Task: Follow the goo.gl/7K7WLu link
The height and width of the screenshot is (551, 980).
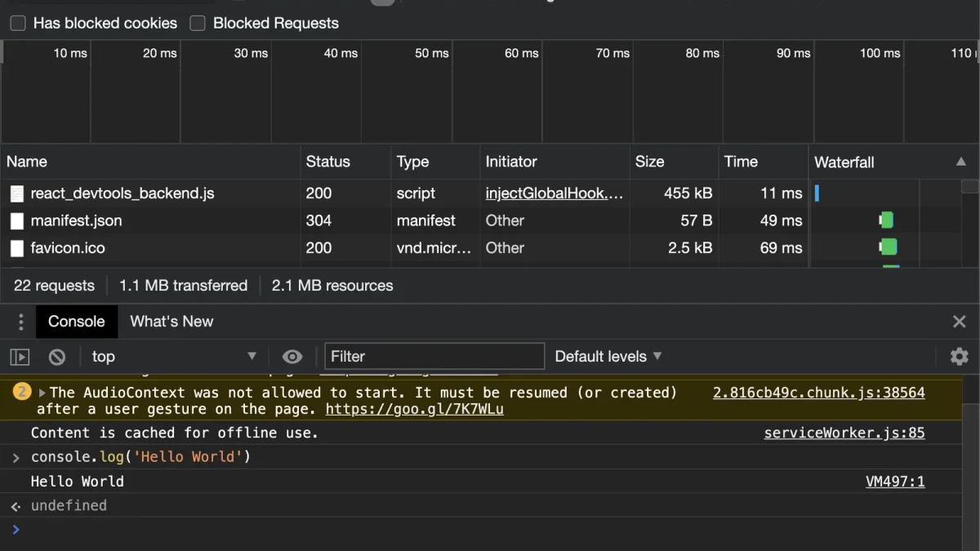Action: (415, 410)
